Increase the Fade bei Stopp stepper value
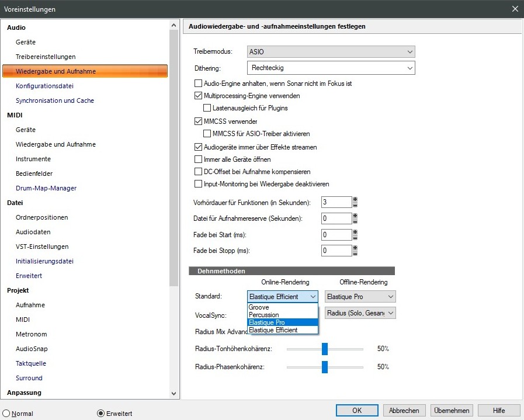The width and height of the screenshot is (524, 420). pyautogui.click(x=355, y=248)
